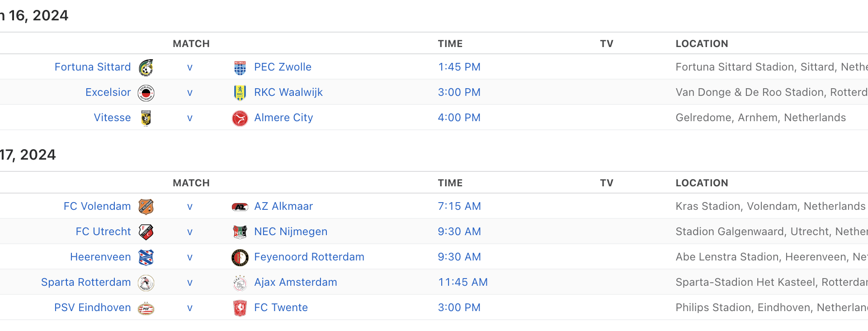Click the RKC Waalwijk badge icon
868x331 pixels.
pos(240,93)
